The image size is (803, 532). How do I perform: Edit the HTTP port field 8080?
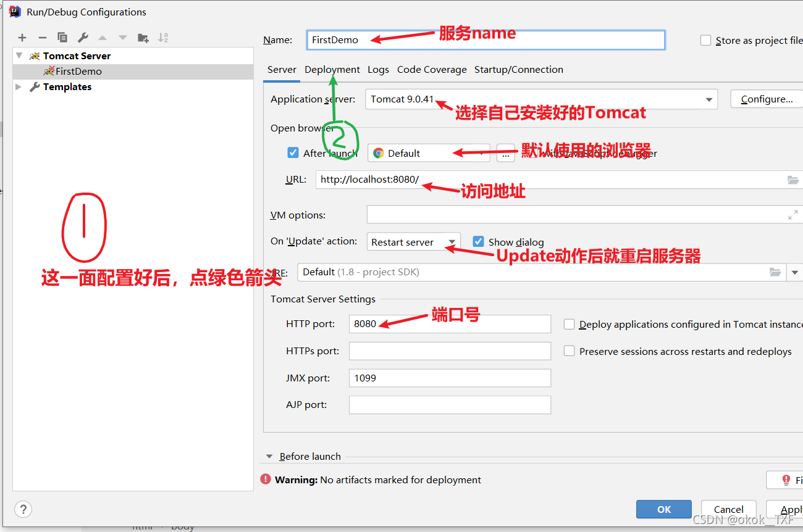[450, 324]
